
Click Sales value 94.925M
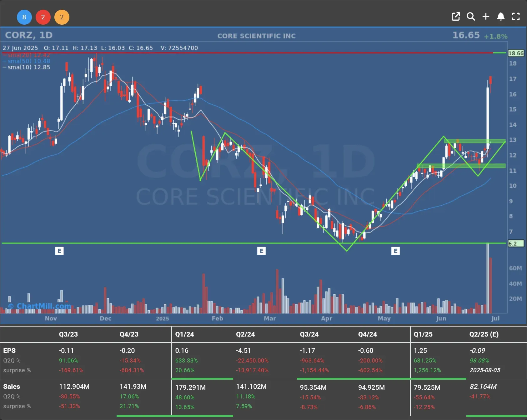click(371, 387)
